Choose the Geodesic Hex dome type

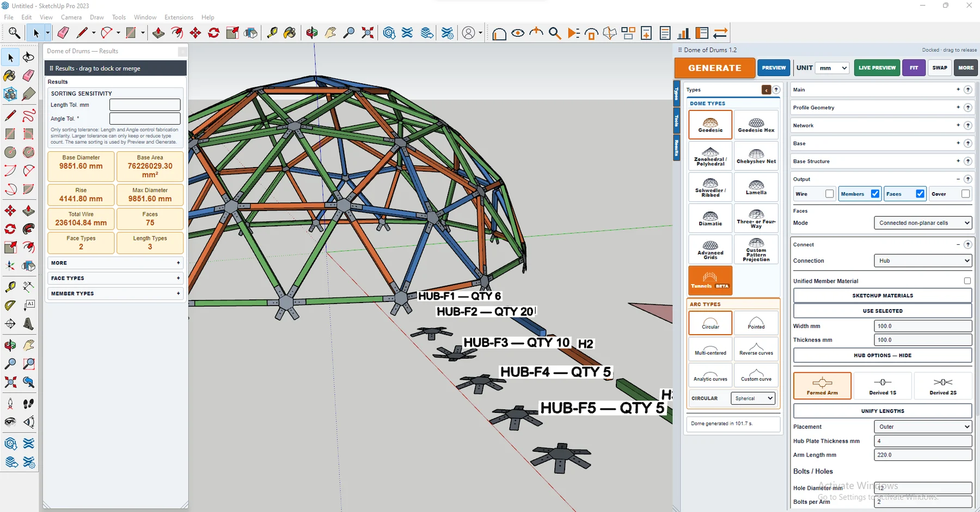(x=756, y=125)
